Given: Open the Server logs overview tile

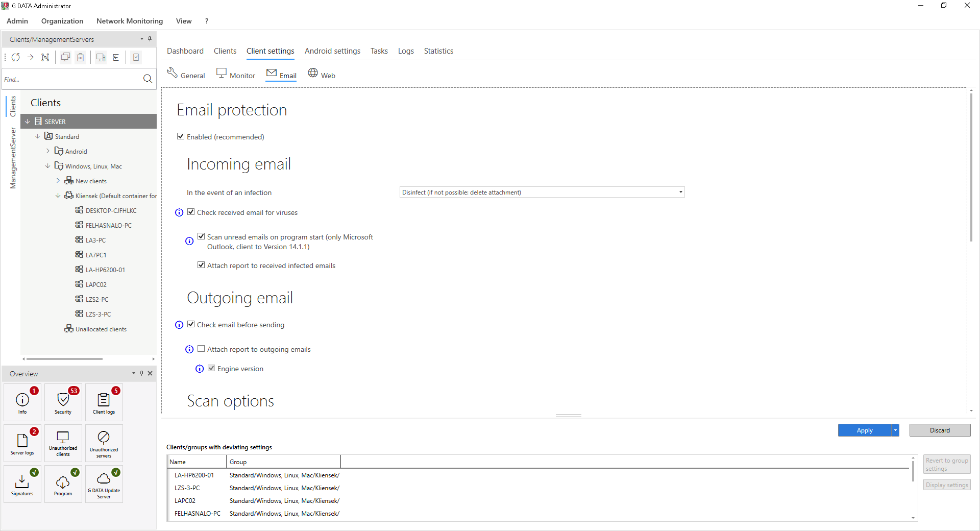Looking at the screenshot, I should 22,443.
